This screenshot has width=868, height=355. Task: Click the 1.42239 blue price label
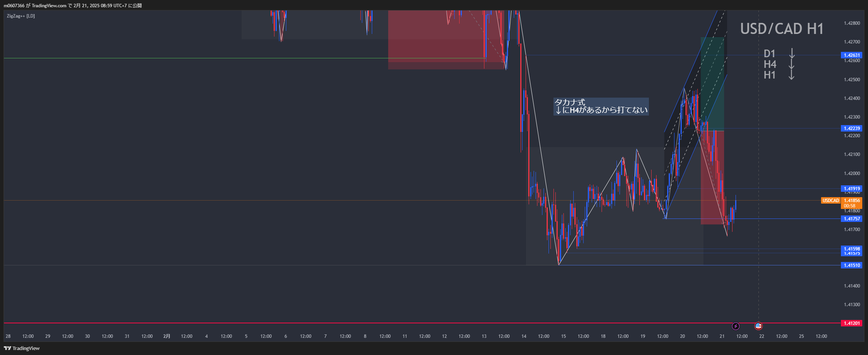(x=852, y=129)
